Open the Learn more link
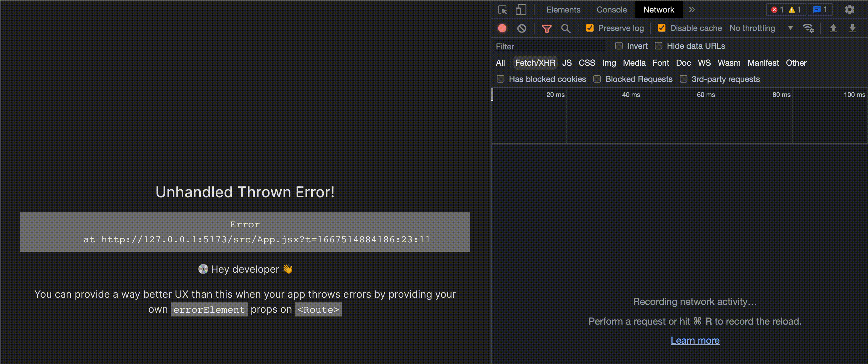868x364 pixels. click(x=695, y=340)
